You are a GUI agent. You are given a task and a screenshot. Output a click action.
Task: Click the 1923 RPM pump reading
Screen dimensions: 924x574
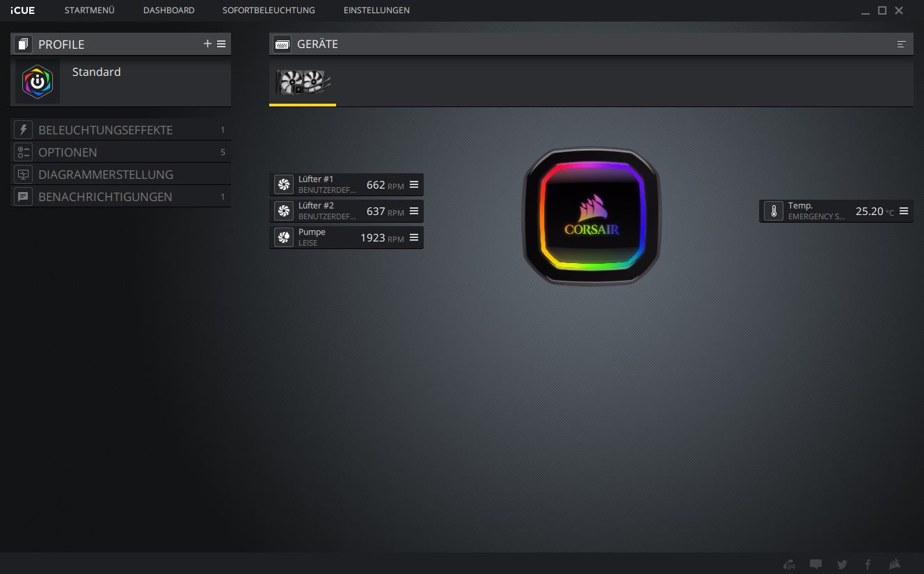tap(382, 238)
